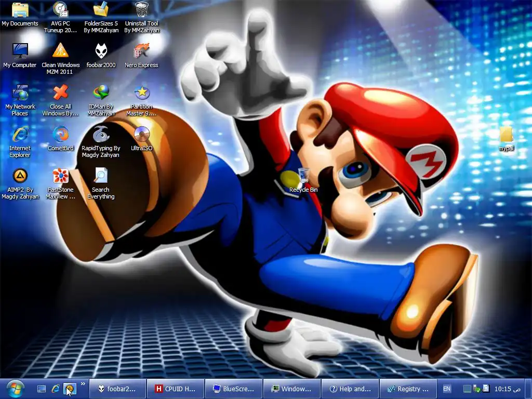The height and width of the screenshot is (399, 532).
Task: Open the EN language bar indicator
Action: (x=447, y=389)
